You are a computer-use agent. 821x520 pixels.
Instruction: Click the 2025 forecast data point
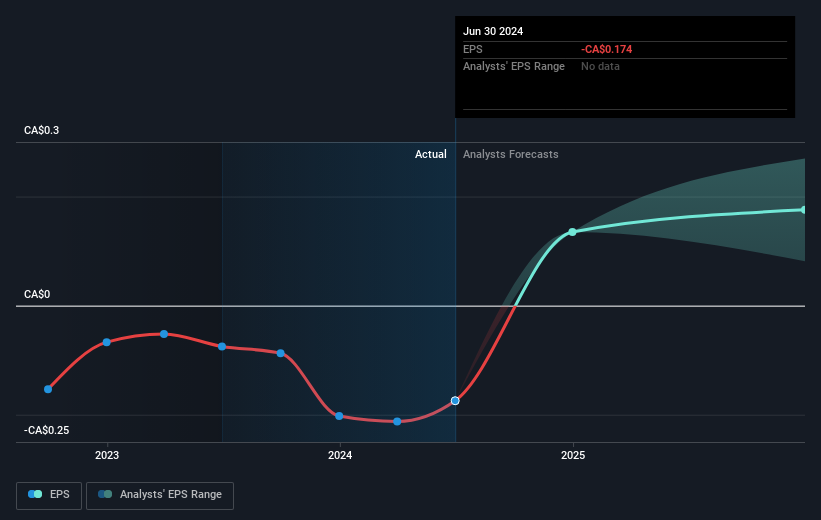[572, 232]
